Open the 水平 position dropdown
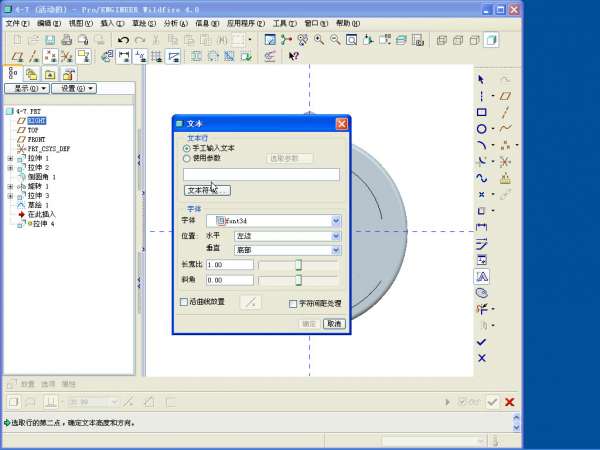The image size is (600, 450). tap(336, 235)
